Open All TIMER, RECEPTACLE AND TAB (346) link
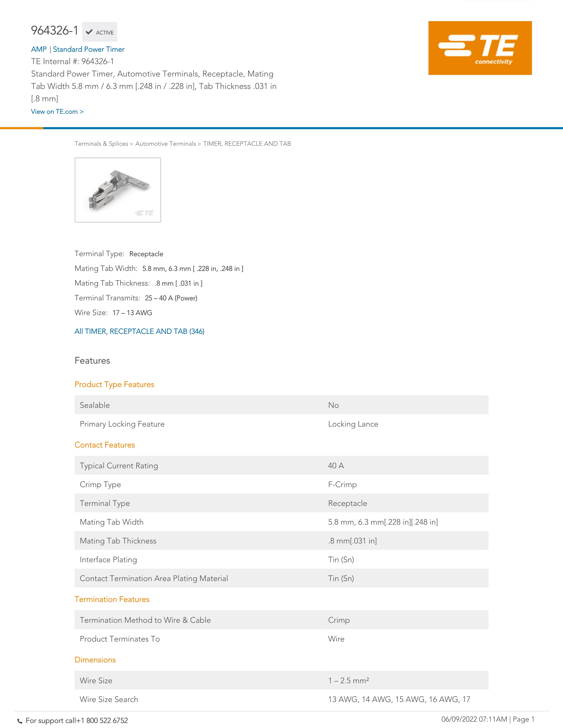Screen dimensions: 563x728 tap(139, 331)
